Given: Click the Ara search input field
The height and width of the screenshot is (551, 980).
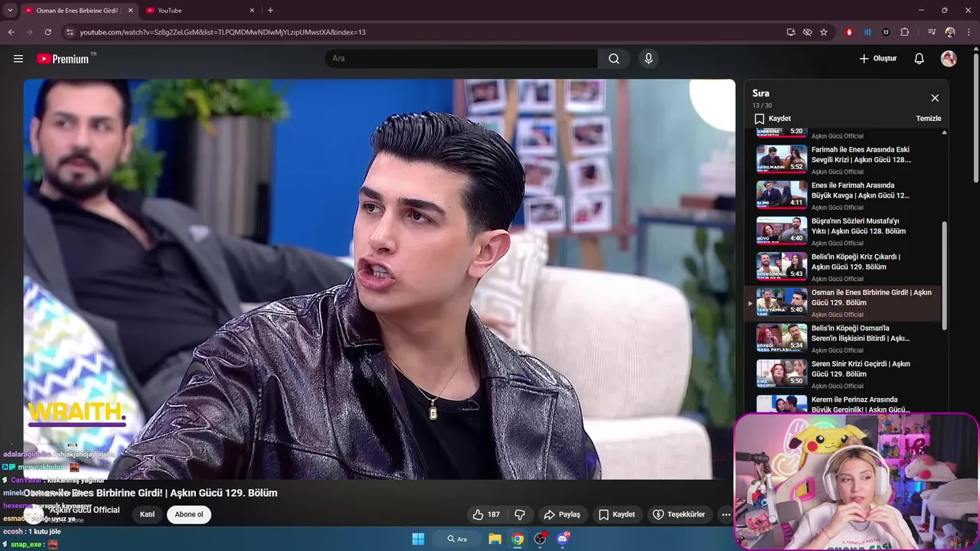Looking at the screenshot, I should tap(462, 59).
